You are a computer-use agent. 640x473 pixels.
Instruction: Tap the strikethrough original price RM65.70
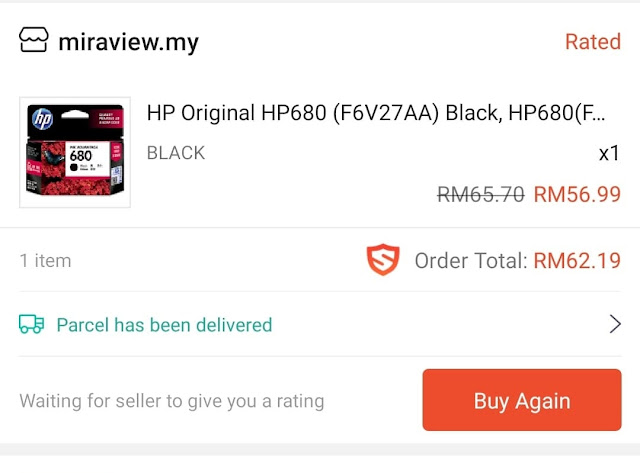[x=481, y=194]
